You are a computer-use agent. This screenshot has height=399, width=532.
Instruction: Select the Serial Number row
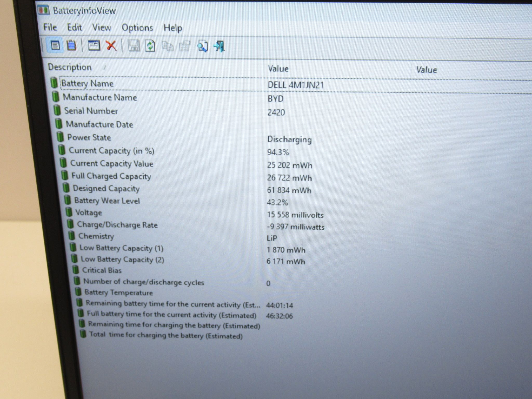(x=91, y=111)
